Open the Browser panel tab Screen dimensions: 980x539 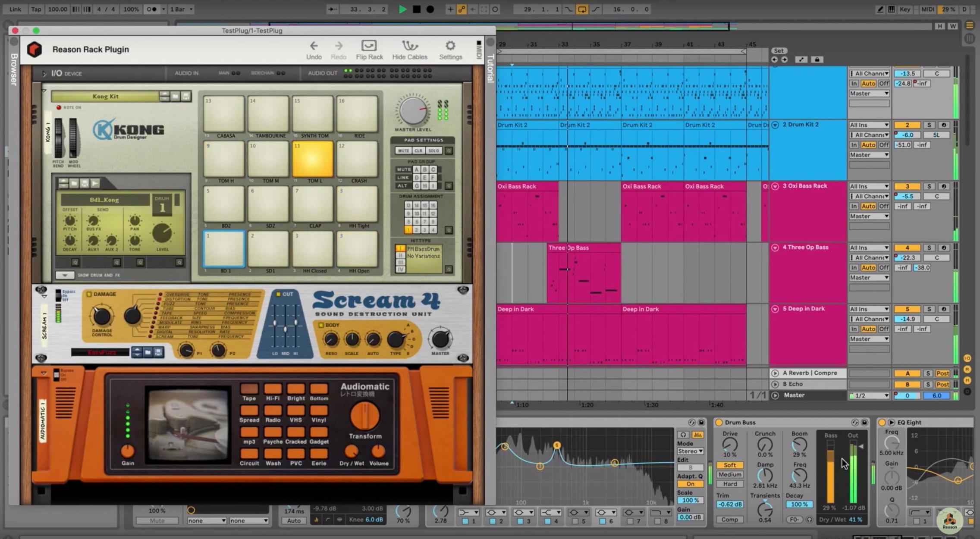click(x=13, y=69)
